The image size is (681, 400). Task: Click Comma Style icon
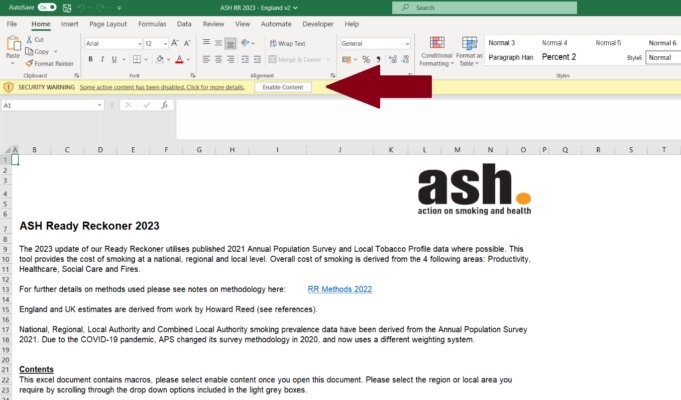378,60
